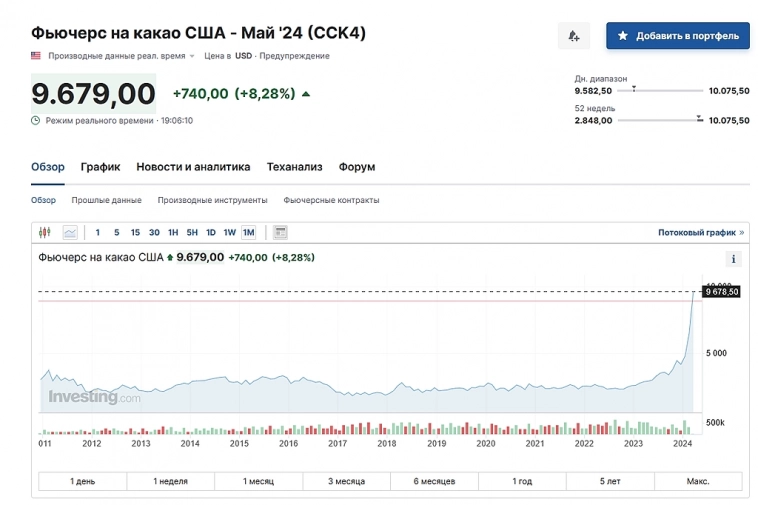758x505 pixels.
Task: Select the 1W interval option
Action: click(x=229, y=232)
